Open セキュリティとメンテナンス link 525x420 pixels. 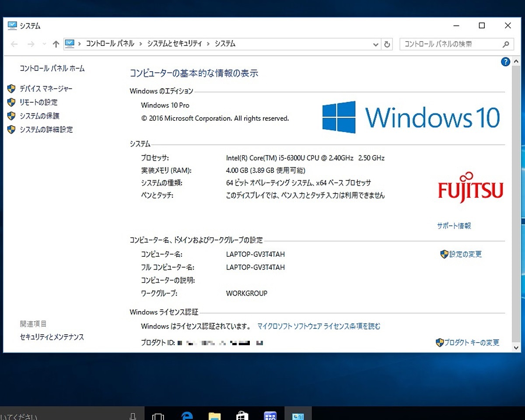(x=52, y=337)
